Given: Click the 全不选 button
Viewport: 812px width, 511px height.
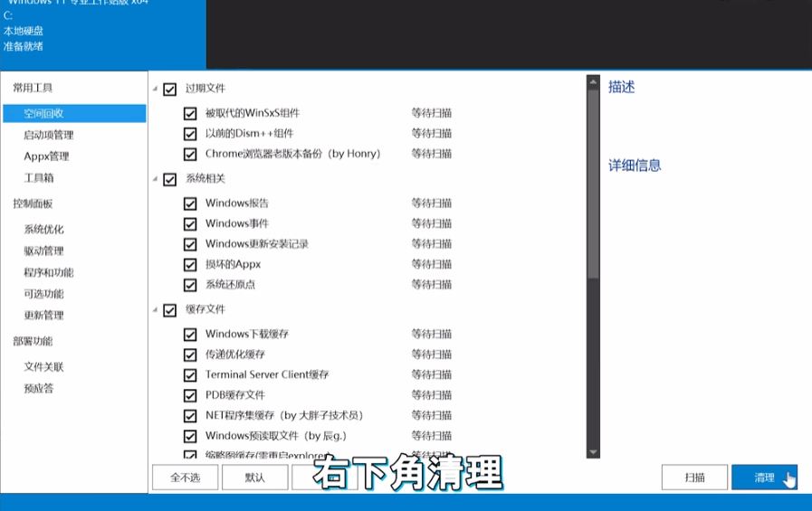Looking at the screenshot, I should 186,478.
